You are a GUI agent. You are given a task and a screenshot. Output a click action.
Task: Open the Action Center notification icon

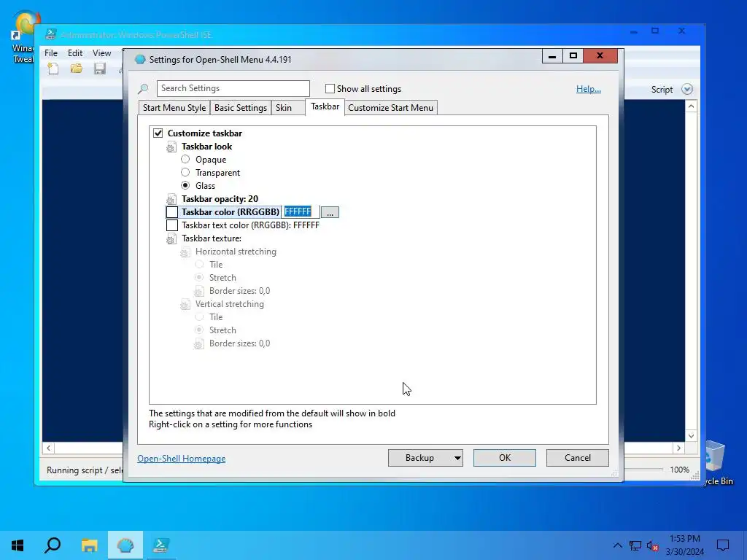723,545
